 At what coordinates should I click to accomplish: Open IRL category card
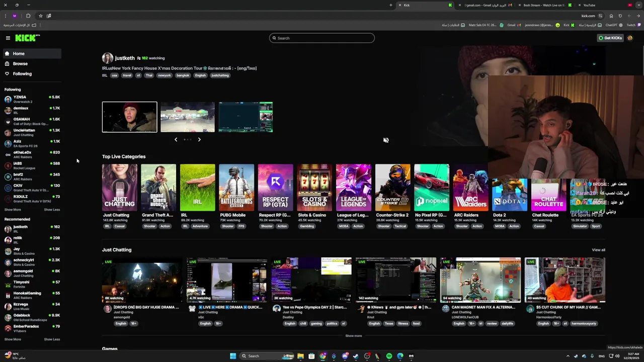(197, 188)
